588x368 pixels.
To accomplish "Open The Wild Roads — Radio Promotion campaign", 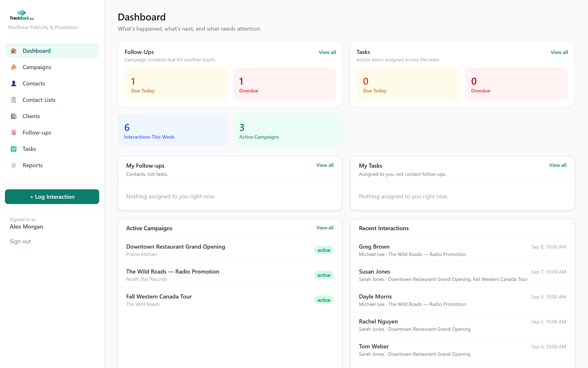I will click(230, 275).
